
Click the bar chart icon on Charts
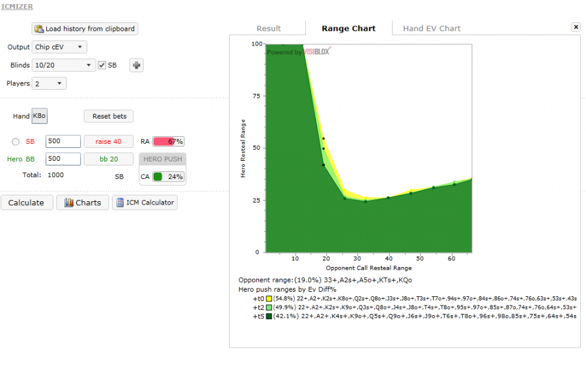coord(68,203)
